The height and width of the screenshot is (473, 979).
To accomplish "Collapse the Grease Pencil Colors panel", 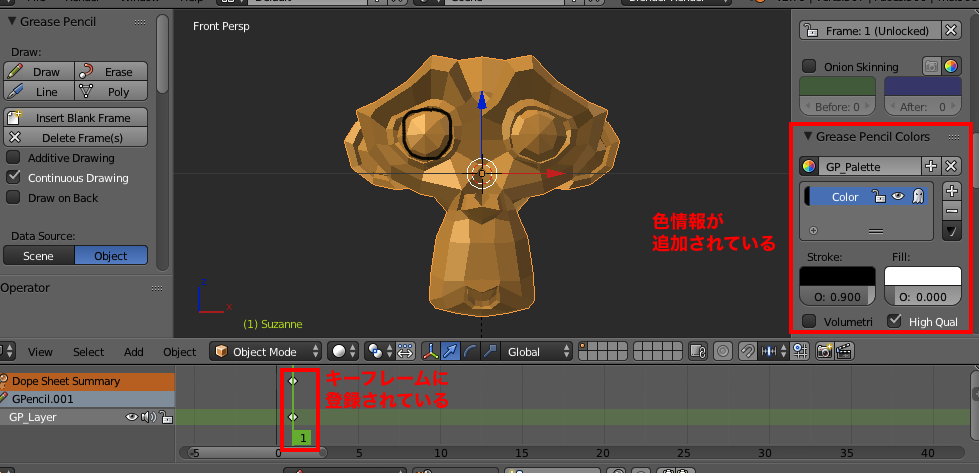I will point(808,137).
